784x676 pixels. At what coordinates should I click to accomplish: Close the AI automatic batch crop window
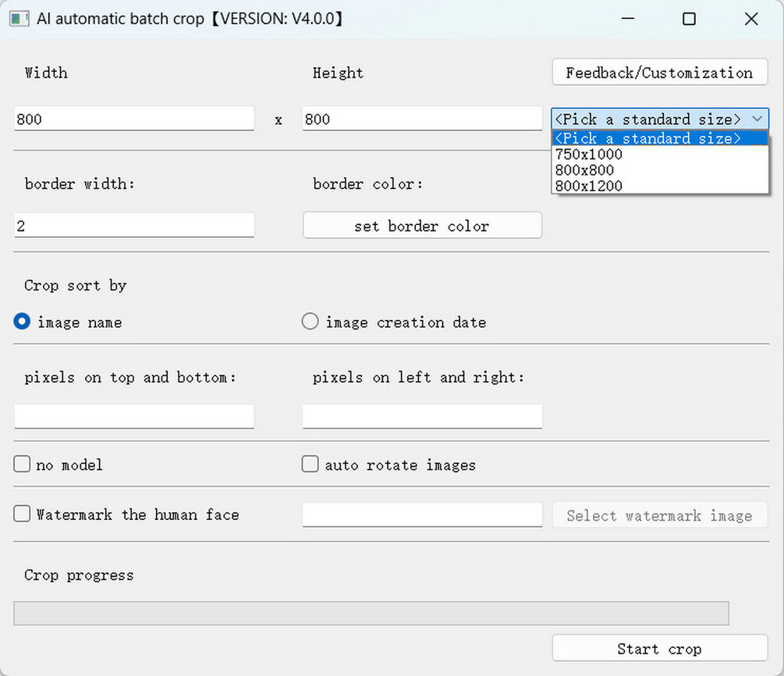751,19
